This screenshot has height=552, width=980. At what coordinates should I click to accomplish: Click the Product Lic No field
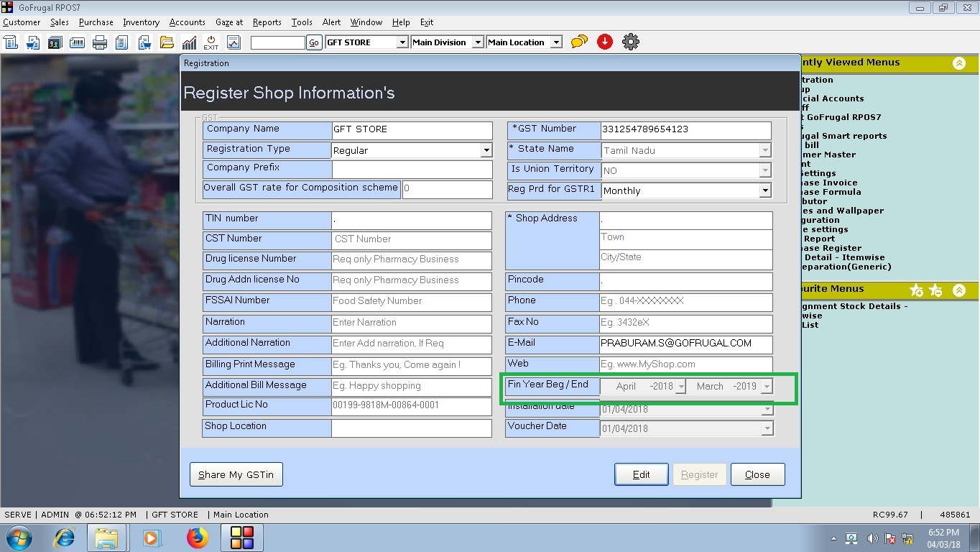click(x=412, y=406)
